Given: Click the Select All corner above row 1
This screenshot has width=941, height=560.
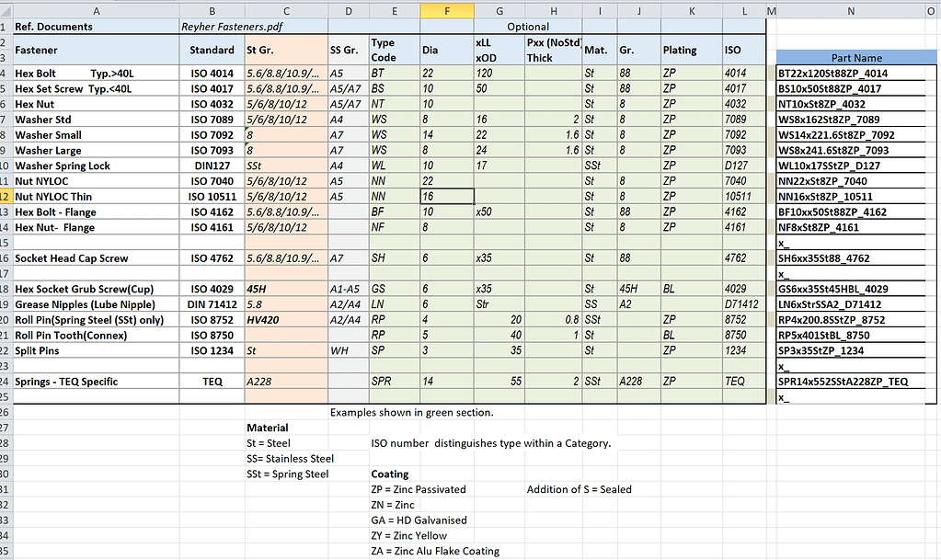Looking at the screenshot, I should coord(7,10).
